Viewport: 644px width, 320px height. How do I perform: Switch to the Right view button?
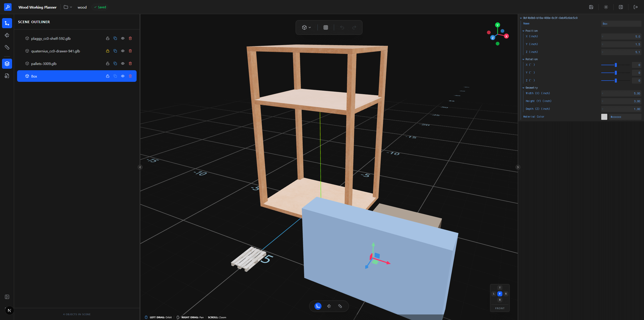point(506,294)
